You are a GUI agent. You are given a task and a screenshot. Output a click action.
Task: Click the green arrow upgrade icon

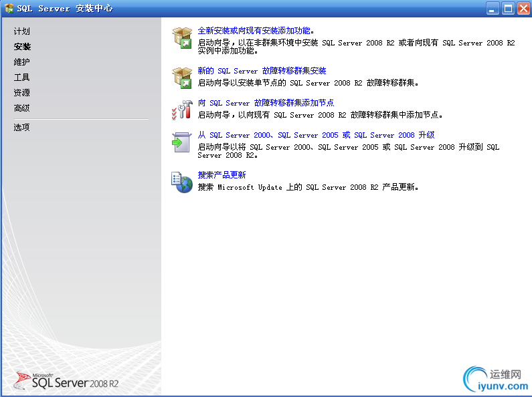pyautogui.click(x=181, y=142)
